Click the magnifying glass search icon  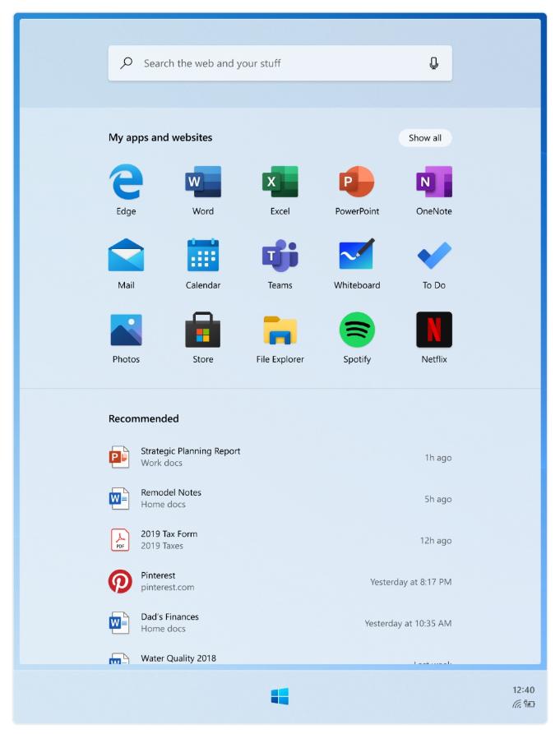click(x=126, y=63)
